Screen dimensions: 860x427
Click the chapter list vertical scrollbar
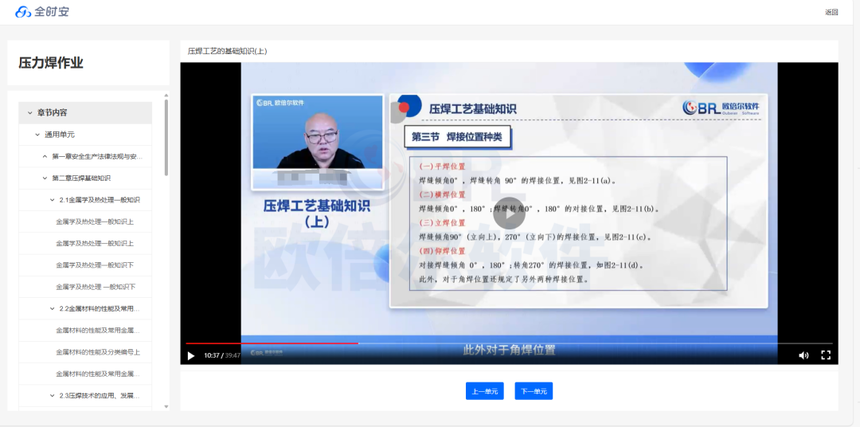166,140
